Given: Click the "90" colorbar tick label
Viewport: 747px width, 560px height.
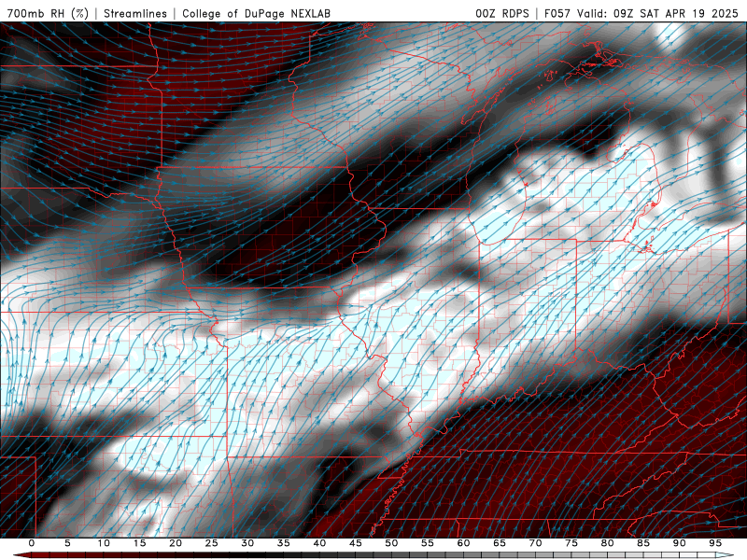Looking at the screenshot, I should [680, 543].
